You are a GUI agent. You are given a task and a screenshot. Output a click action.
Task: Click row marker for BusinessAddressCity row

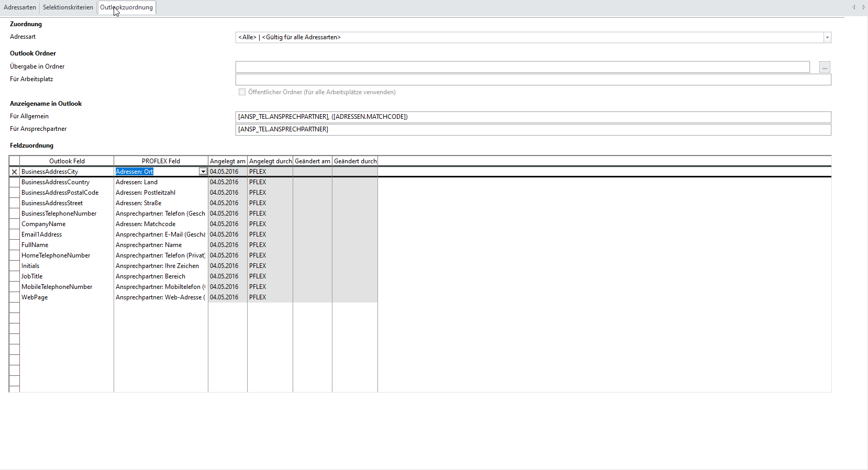tap(14, 172)
